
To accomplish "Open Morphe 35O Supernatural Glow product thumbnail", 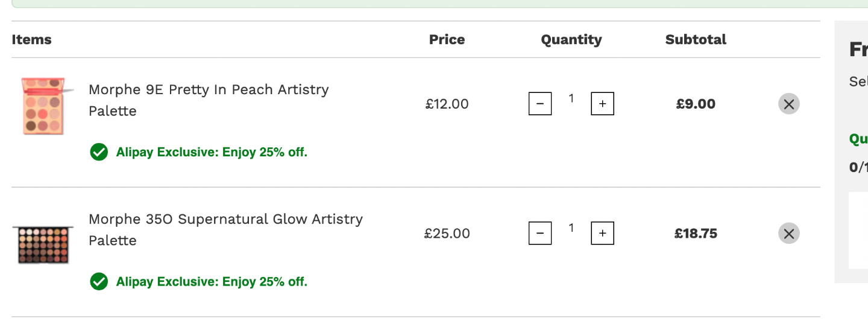I will click(43, 244).
